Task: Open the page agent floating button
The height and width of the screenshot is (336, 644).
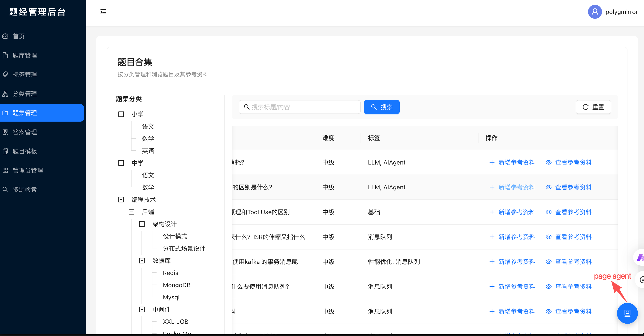Action: [x=627, y=313]
